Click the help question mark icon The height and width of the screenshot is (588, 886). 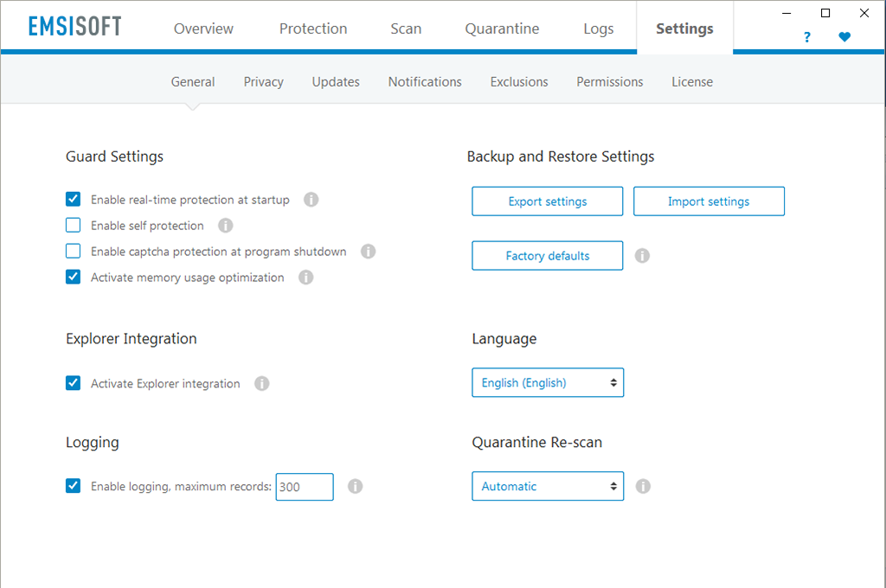[807, 37]
